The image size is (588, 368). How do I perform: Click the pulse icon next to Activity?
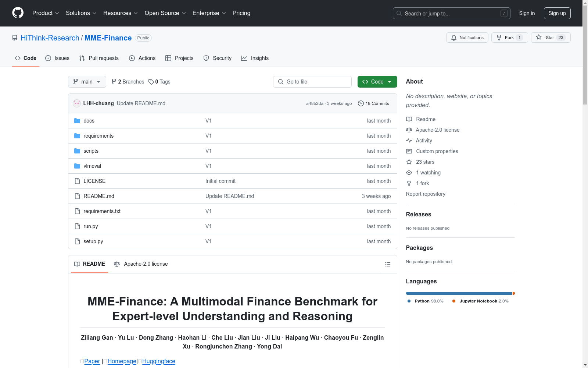409,141
